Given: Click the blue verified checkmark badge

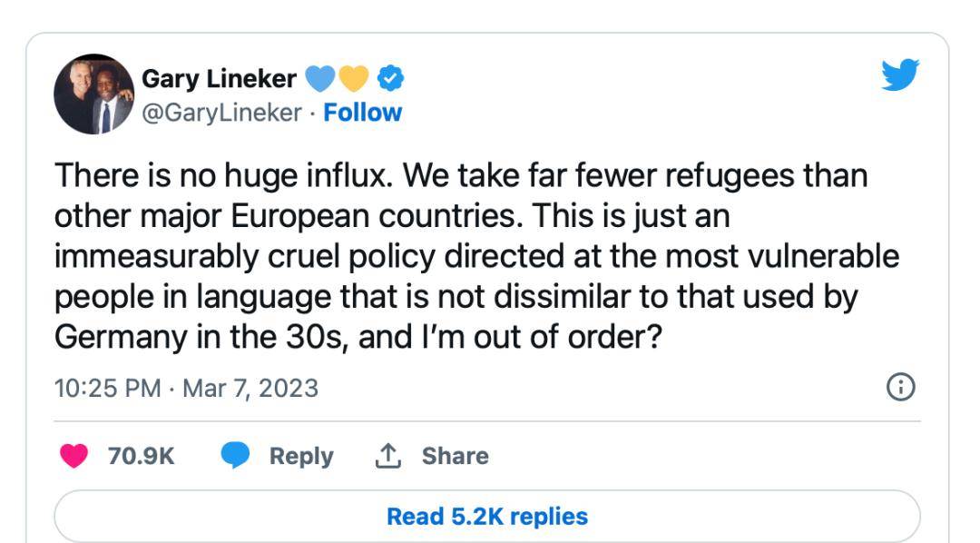Looking at the screenshot, I should pos(391,80).
